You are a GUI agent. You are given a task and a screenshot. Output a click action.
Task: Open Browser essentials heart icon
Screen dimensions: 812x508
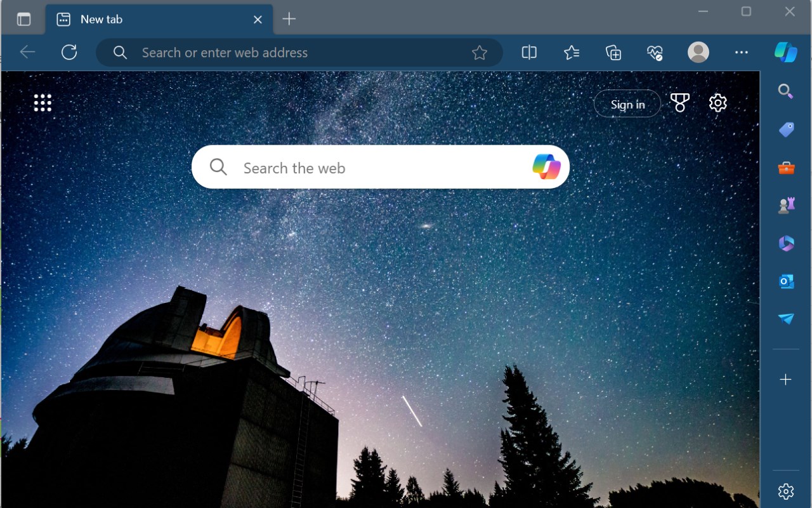click(x=655, y=52)
